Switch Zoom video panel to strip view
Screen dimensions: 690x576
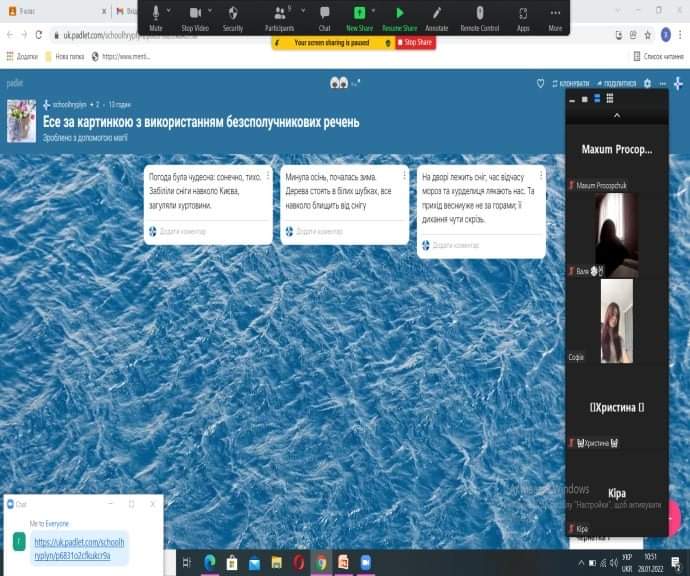pos(597,99)
